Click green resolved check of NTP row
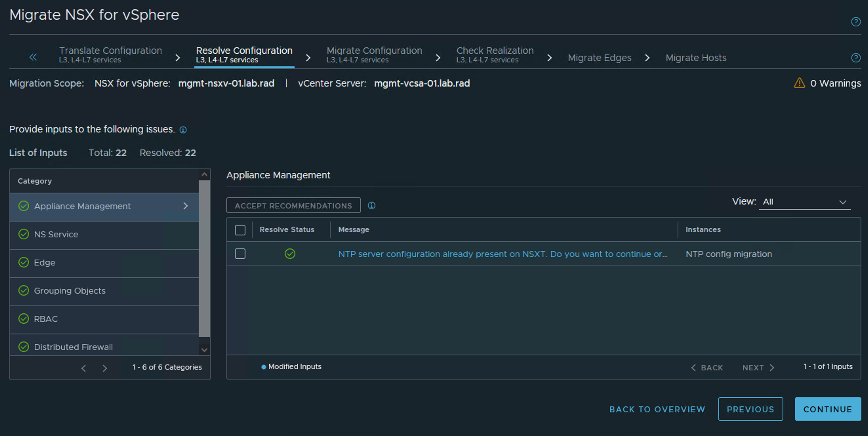This screenshot has width=868, height=436. 290,254
